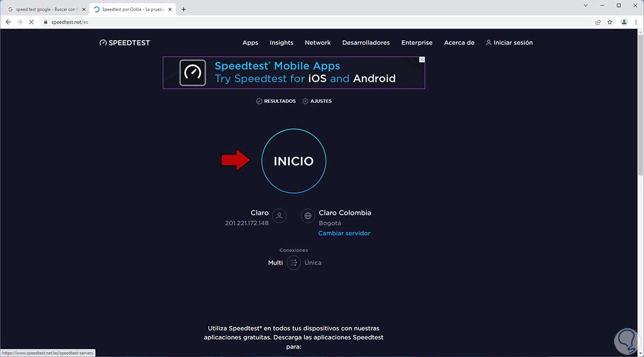Select Multi connection mode
This screenshot has height=357, width=644.
click(275, 263)
